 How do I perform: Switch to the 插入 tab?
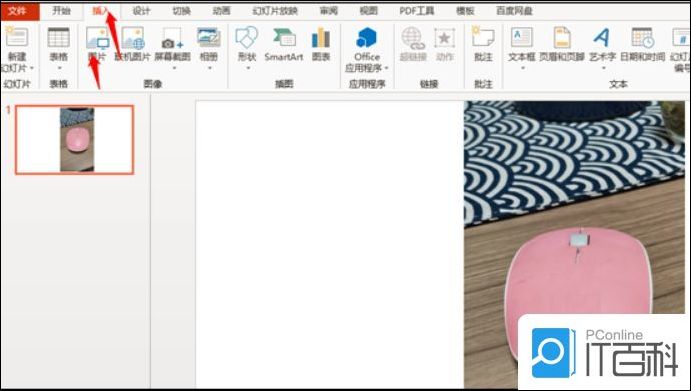[x=101, y=11]
